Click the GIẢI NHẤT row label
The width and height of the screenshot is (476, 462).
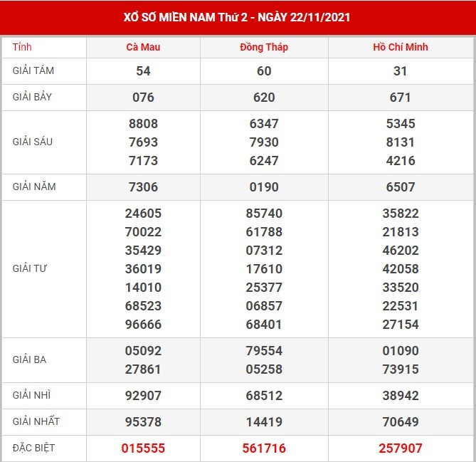pyautogui.click(x=36, y=421)
